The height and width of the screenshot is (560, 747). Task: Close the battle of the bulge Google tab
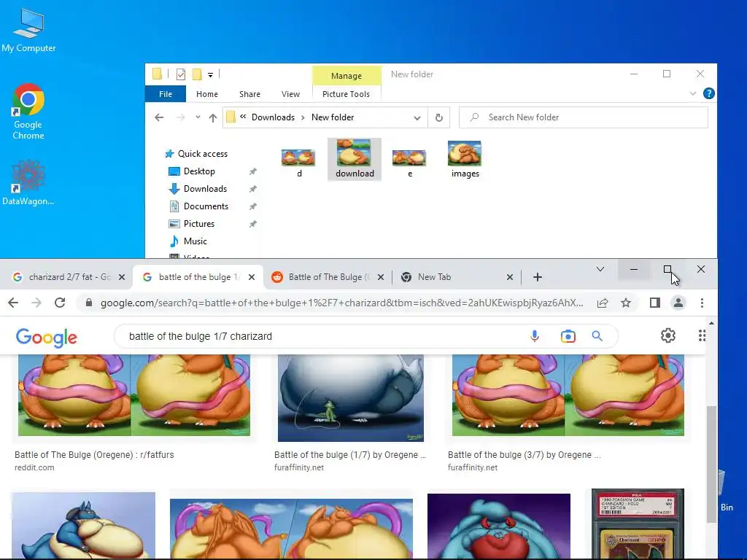252,277
